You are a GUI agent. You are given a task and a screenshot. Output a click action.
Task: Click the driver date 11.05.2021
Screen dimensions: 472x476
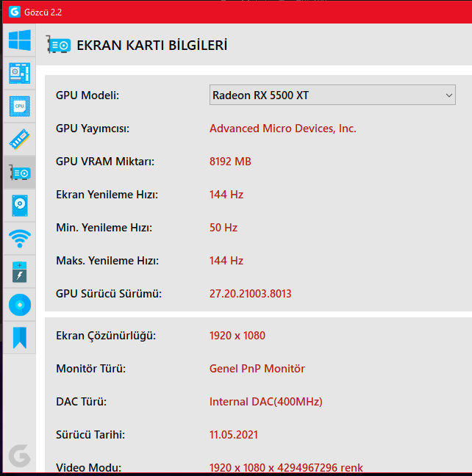[x=234, y=435]
